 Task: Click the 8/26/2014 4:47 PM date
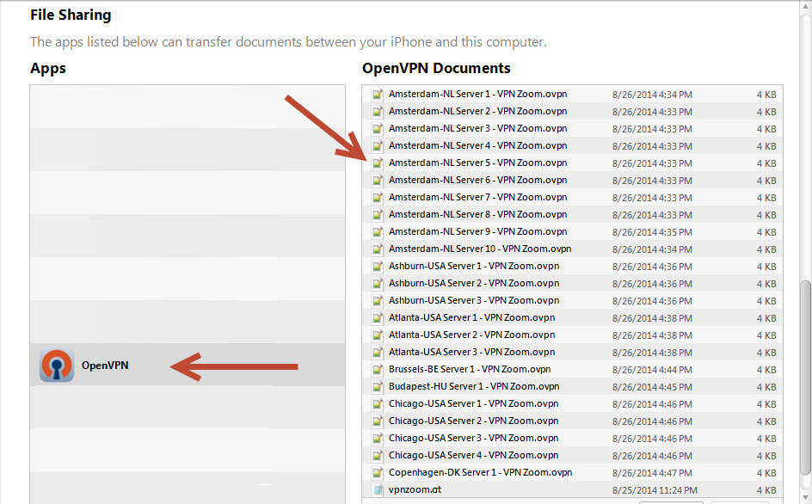(652, 473)
